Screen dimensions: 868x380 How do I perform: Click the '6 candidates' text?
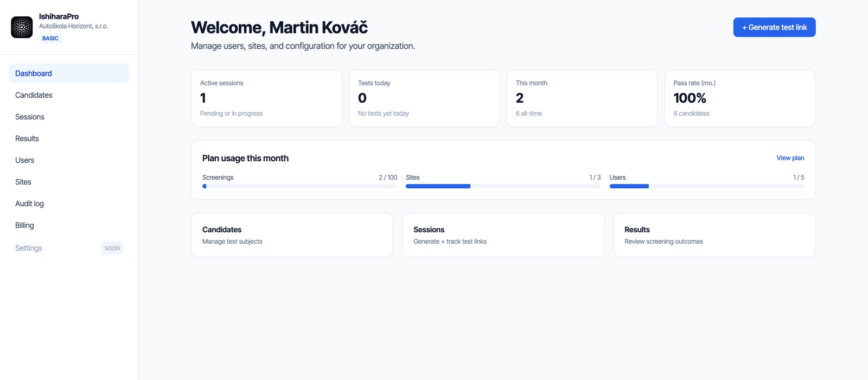pyautogui.click(x=692, y=113)
